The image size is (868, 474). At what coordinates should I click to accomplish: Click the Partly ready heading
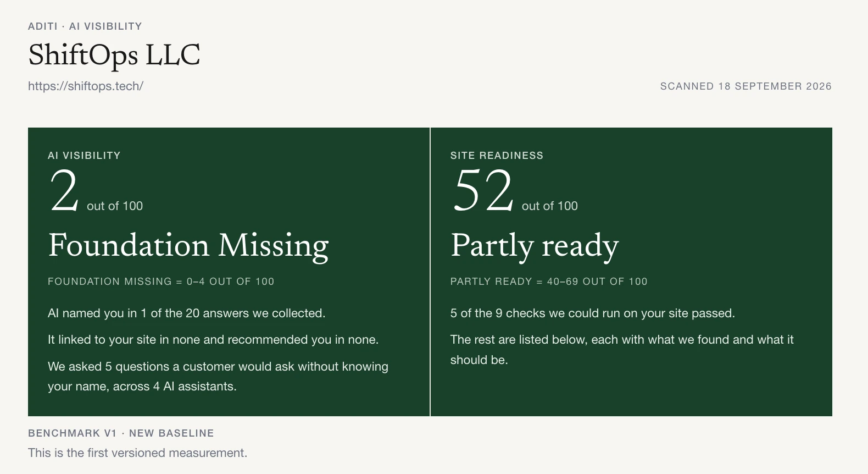tap(535, 245)
